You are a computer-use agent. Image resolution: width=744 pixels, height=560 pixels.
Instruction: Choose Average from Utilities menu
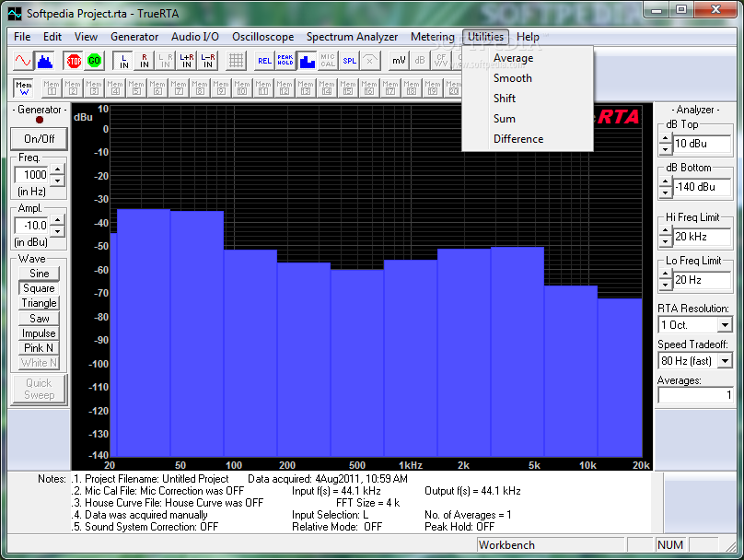528,58
